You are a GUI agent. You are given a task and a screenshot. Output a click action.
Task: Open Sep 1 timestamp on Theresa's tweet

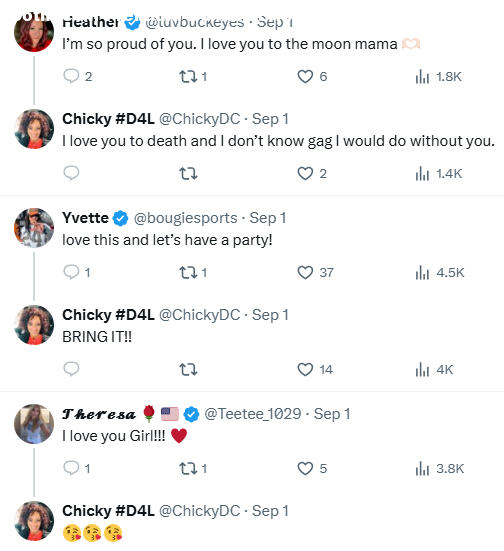pos(332,414)
